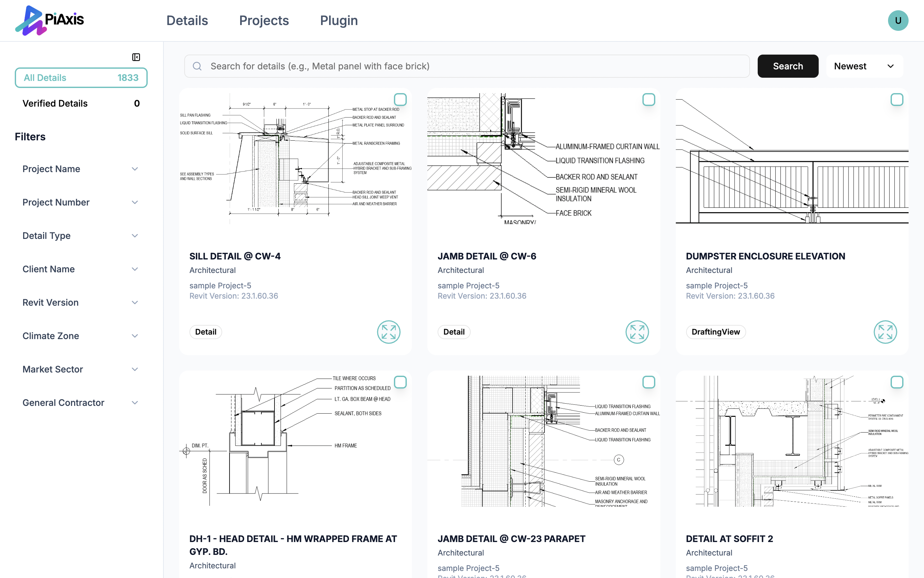Open the user avatar U menu
This screenshot has width=924, height=578.
click(898, 20)
